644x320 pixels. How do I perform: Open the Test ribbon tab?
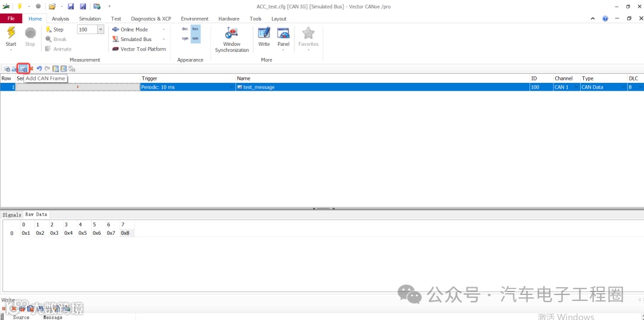pos(116,18)
